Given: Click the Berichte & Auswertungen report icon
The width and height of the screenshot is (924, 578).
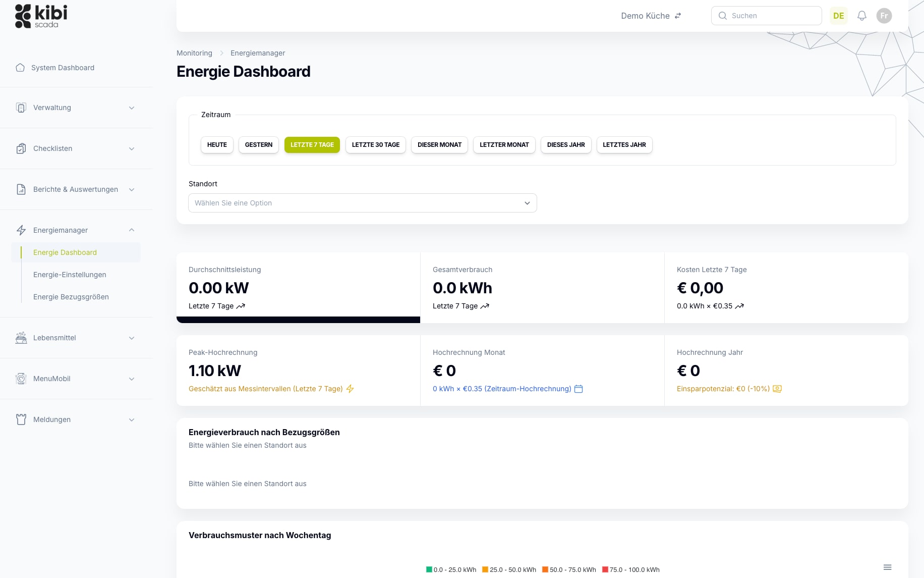Looking at the screenshot, I should (x=21, y=189).
